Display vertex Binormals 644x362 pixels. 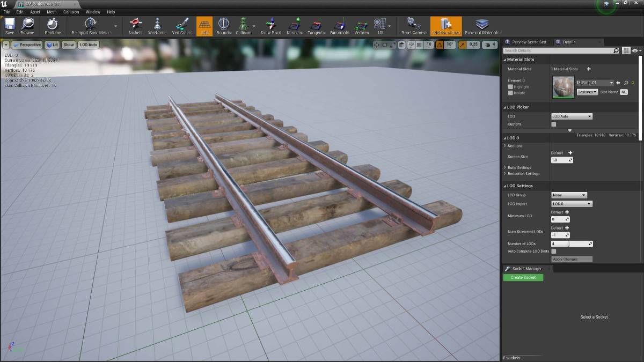point(339,26)
